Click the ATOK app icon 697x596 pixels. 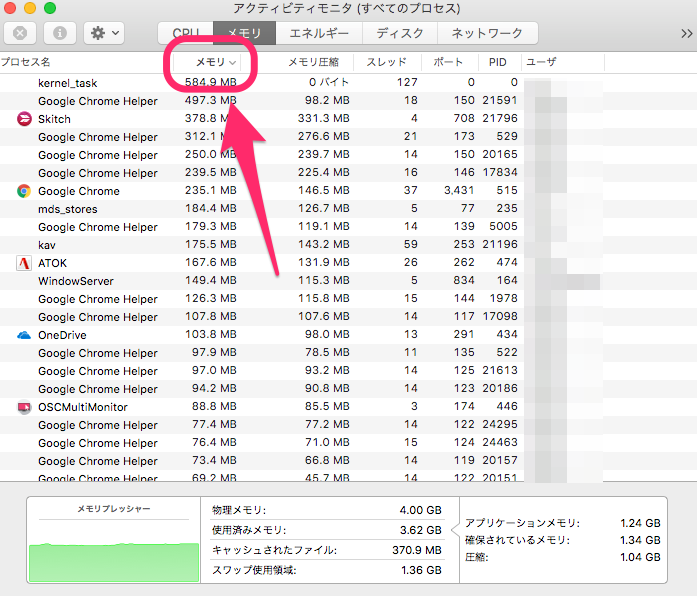pos(24,263)
